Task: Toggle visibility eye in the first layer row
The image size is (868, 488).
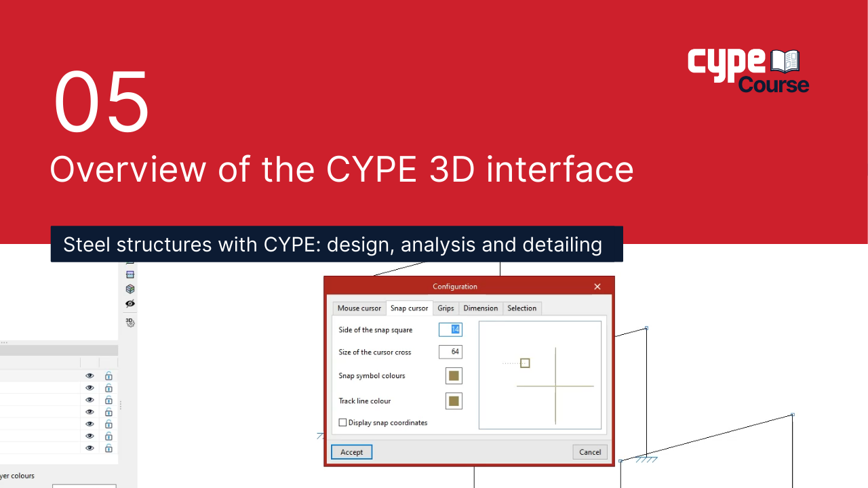Action: [90, 375]
